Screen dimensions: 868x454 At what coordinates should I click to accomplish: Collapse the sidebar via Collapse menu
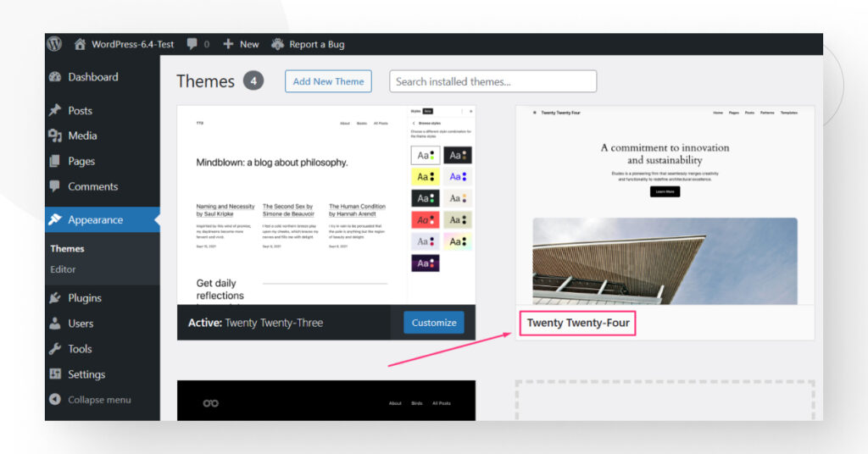pos(100,399)
